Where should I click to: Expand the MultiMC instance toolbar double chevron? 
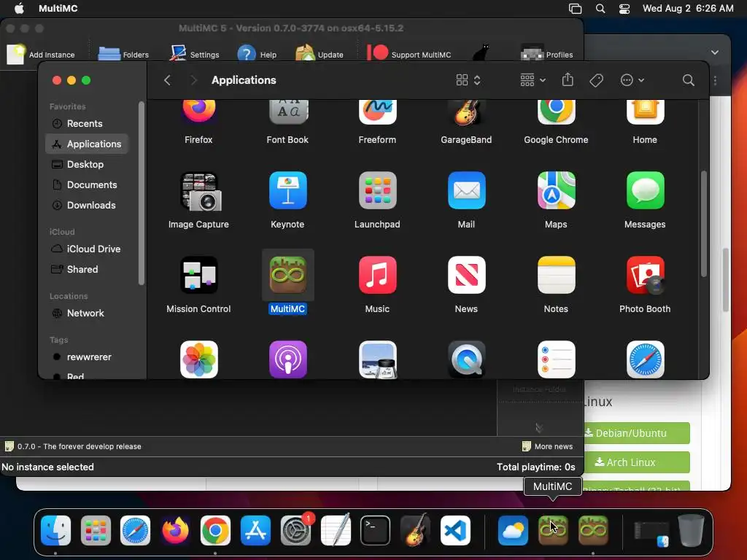pyautogui.click(x=539, y=427)
